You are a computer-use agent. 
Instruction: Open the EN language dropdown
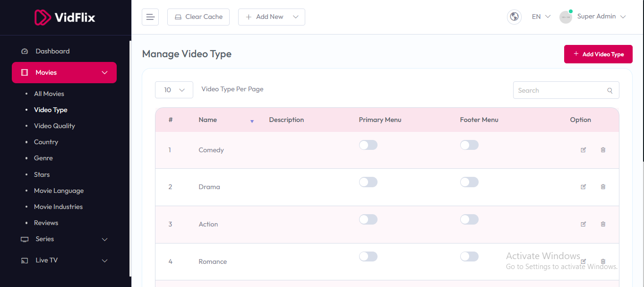(541, 17)
